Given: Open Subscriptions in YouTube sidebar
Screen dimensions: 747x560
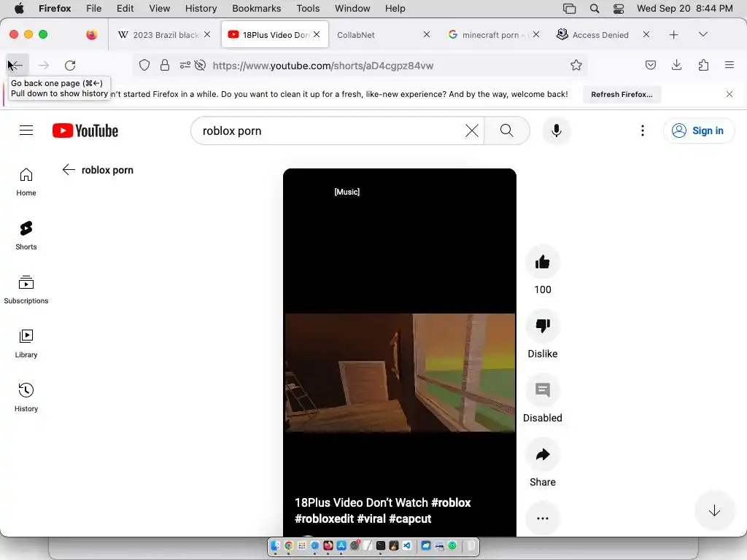Looking at the screenshot, I should click(x=26, y=289).
